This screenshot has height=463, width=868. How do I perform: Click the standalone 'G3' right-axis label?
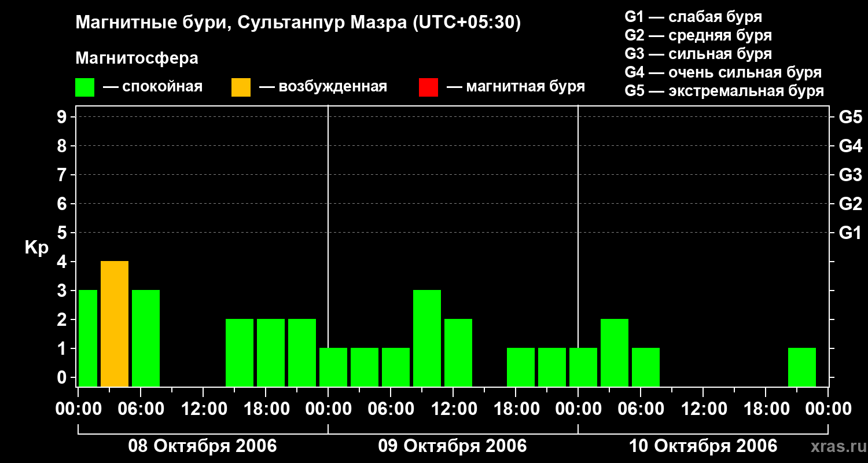[850, 175]
